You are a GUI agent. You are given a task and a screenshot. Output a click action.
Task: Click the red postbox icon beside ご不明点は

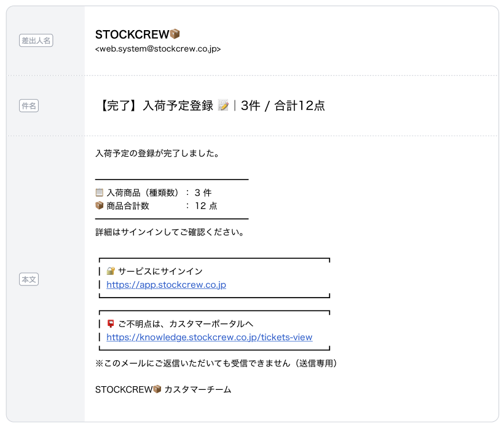pos(111,323)
